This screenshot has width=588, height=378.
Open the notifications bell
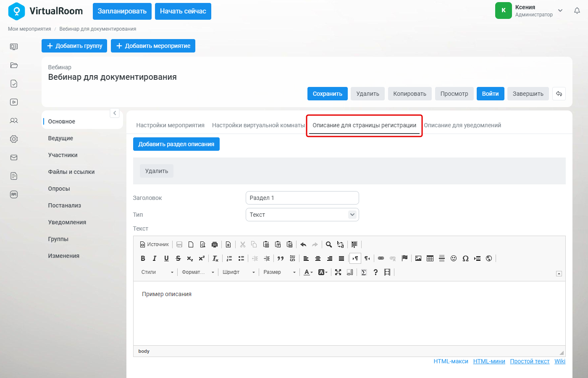tap(577, 10)
